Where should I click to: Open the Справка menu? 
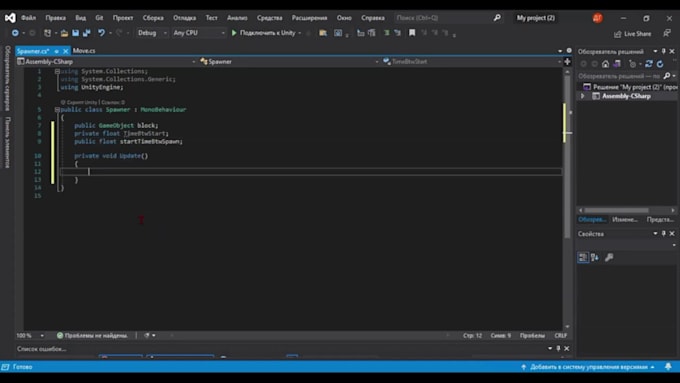click(x=373, y=18)
